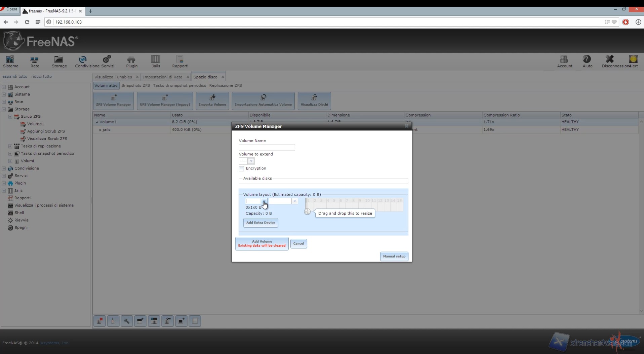The width and height of the screenshot is (644, 354).
Task: Open the Storage icon in top toolbar
Action: pyautogui.click(x=59, y=62)
